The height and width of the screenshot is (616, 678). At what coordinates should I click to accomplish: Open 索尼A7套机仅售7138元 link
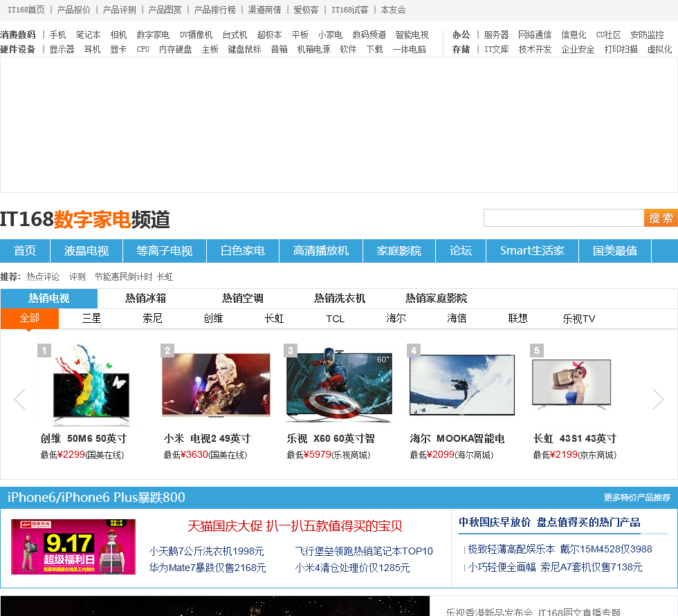click(555, 567)
